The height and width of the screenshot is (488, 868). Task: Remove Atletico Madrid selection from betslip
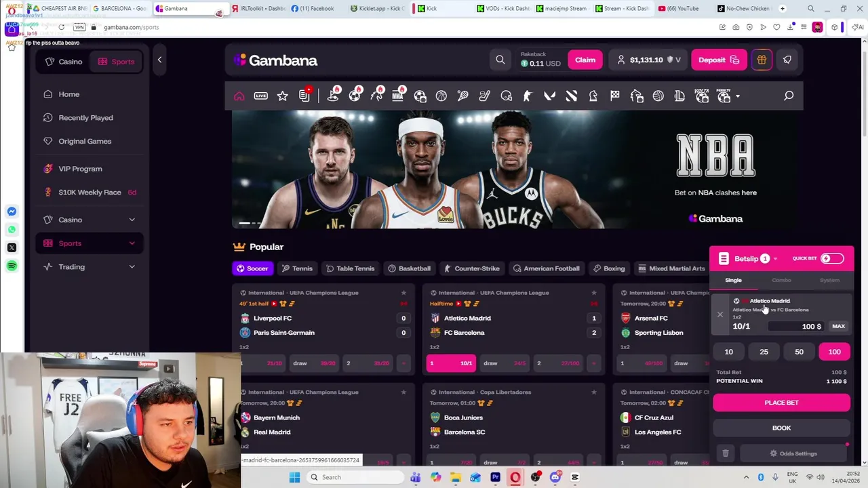720,314
